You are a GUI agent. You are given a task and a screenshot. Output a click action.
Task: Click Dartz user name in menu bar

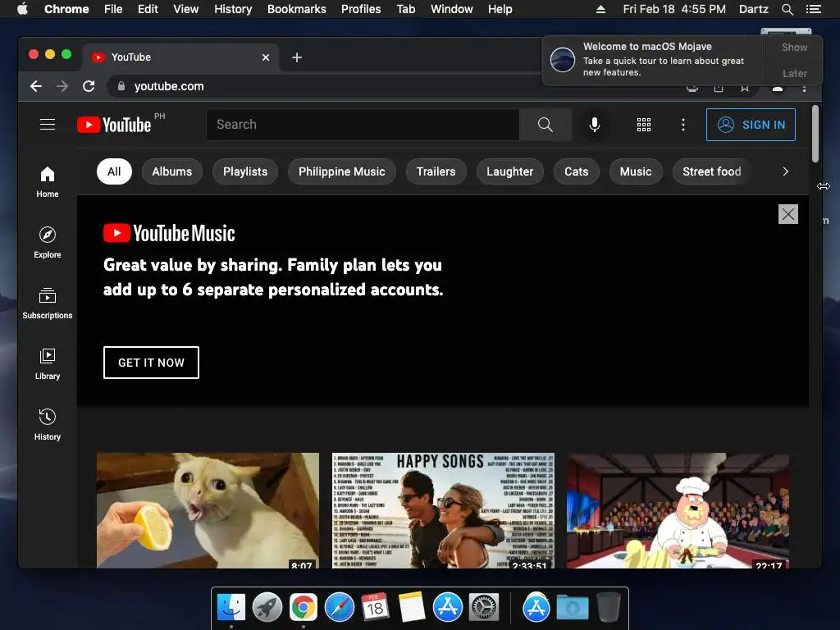[754, 9]
